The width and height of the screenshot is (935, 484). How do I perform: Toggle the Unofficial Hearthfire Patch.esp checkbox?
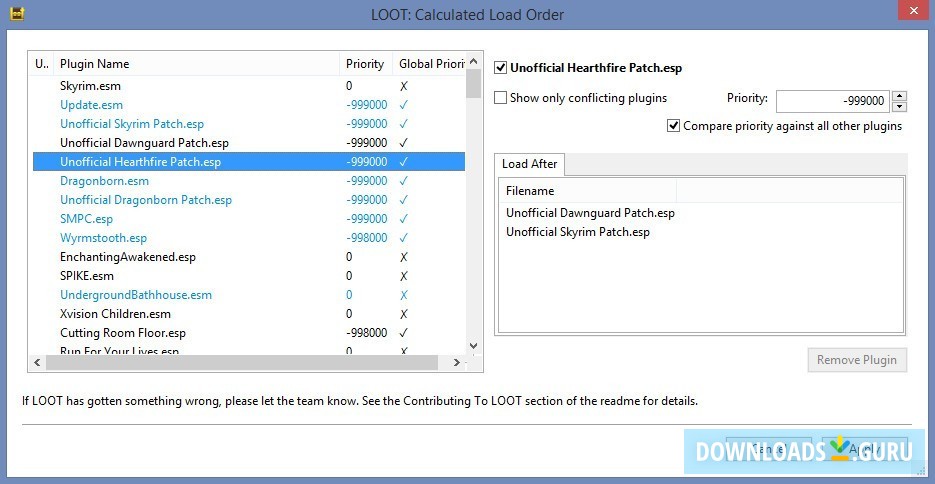pos(500,68)
